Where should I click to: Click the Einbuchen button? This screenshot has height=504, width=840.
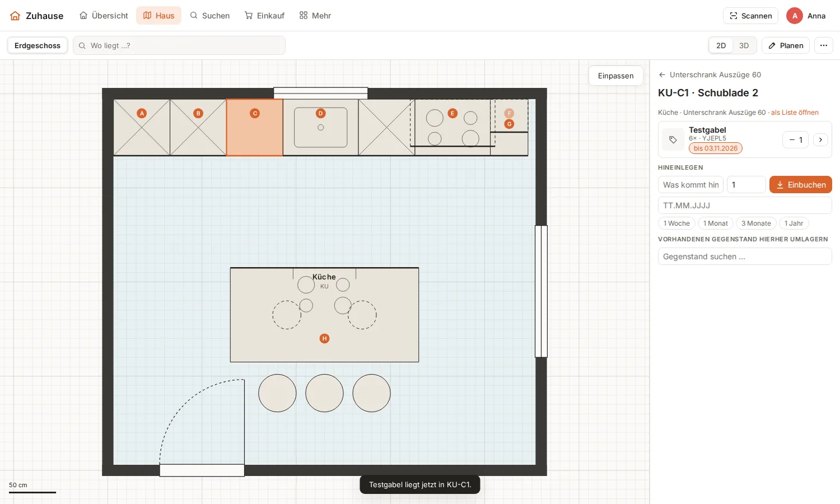pos(801,185)
